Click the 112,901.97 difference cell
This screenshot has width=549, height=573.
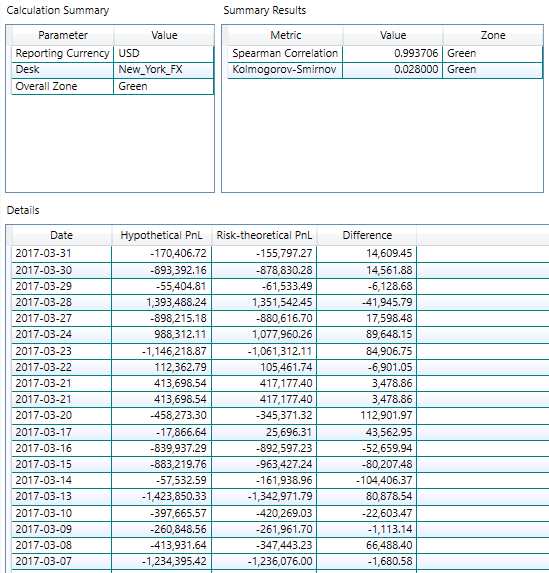pyautogui.click(x=367, y=415)
